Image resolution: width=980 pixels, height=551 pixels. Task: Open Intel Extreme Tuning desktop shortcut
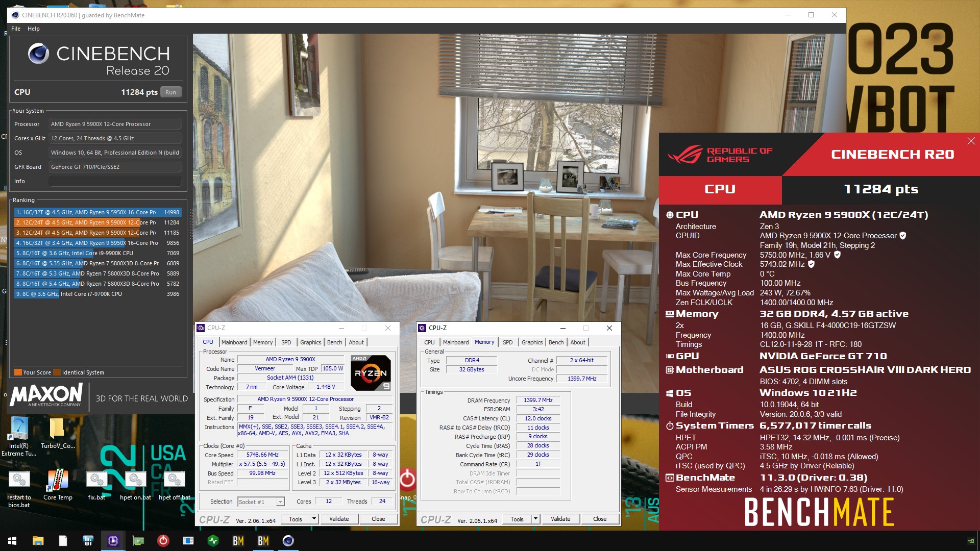tap(19, 436)
